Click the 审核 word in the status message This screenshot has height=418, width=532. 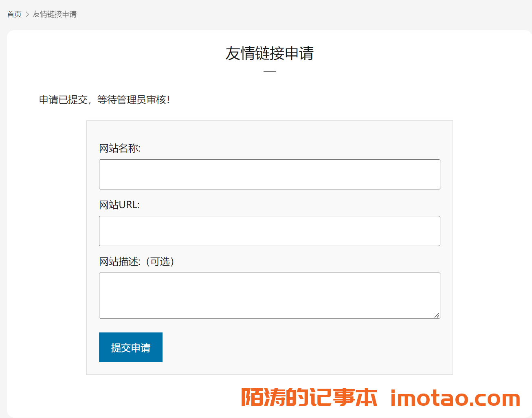coord(156,100)
